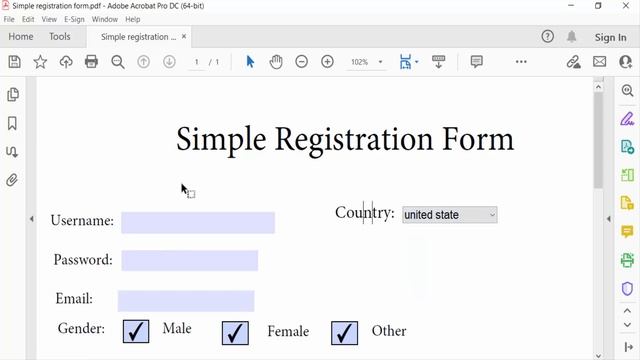Open the Protect shield tool
The height and width of the screenshot is (360, 640).
(627, 288)
